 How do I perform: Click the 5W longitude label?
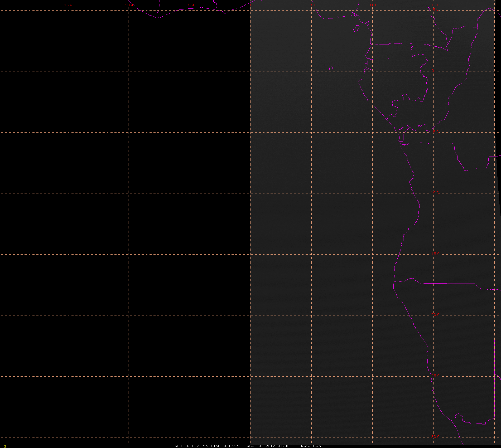point(191,5)
